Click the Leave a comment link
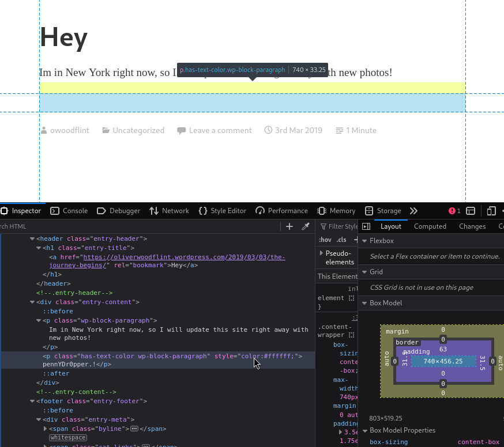 coord(220,130)
